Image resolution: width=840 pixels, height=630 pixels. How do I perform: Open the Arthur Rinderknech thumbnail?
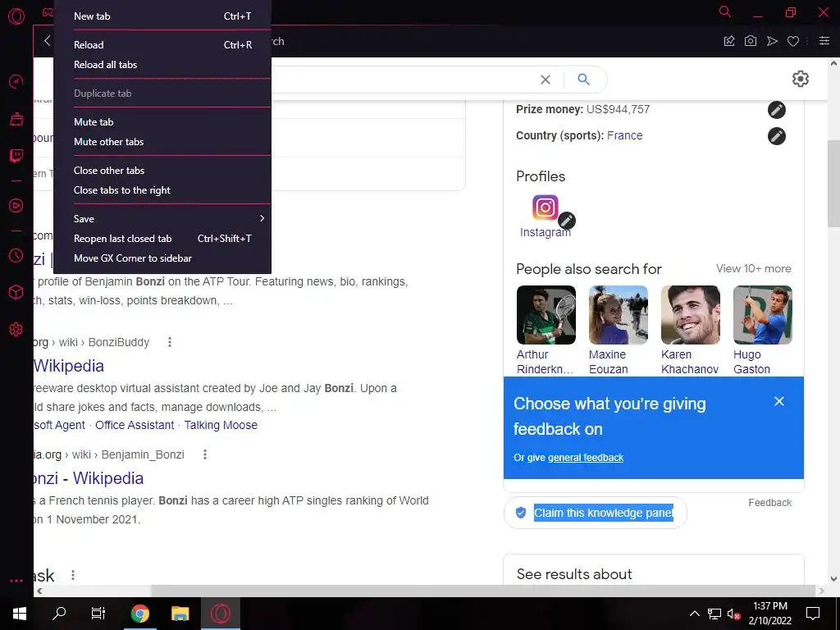coord(546,315)
